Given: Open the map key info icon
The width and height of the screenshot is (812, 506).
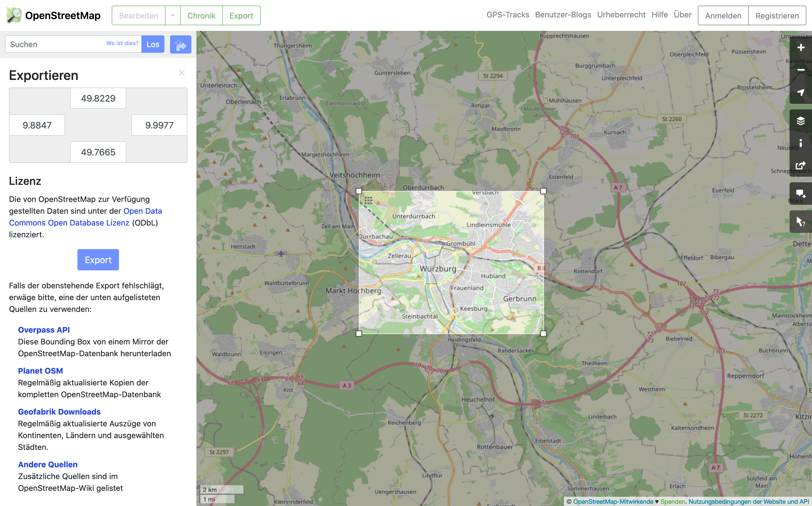Looking at the screenshot, I should pos(800,143).
